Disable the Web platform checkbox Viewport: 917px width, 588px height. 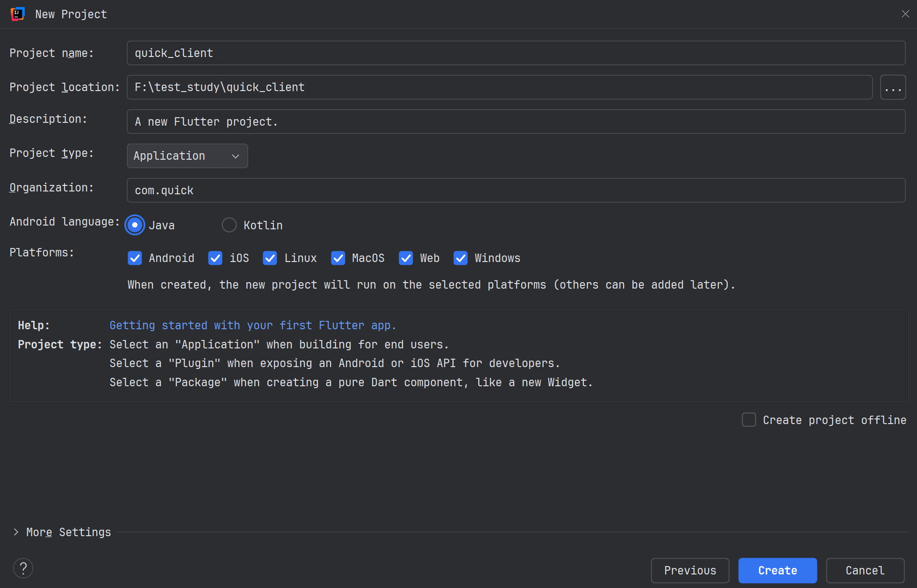406,258
